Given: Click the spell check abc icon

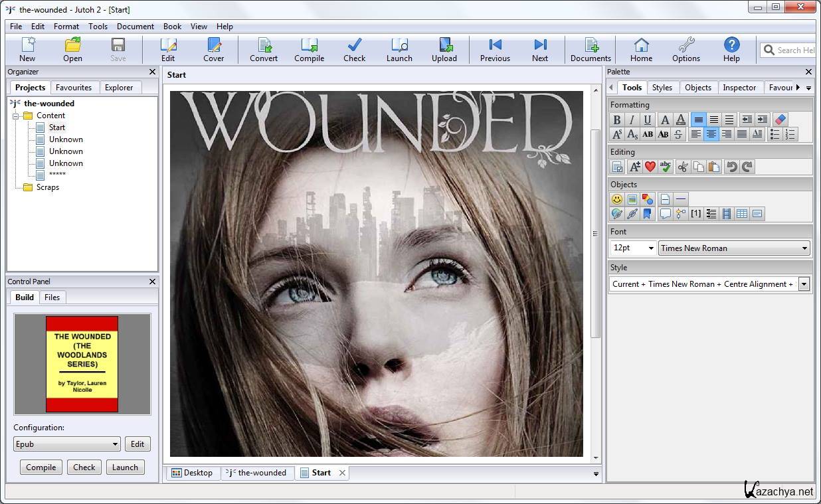Looking at the screenshot, I should point(666,167).
